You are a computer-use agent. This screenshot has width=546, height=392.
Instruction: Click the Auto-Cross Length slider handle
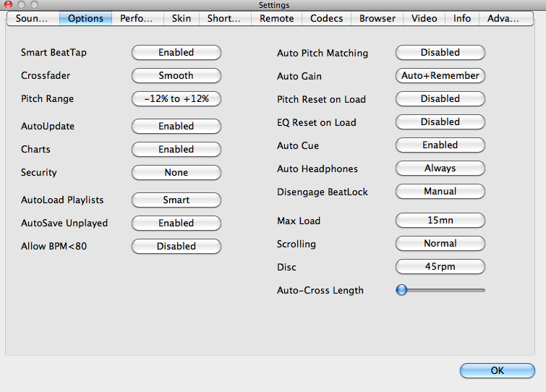(401, 289)
